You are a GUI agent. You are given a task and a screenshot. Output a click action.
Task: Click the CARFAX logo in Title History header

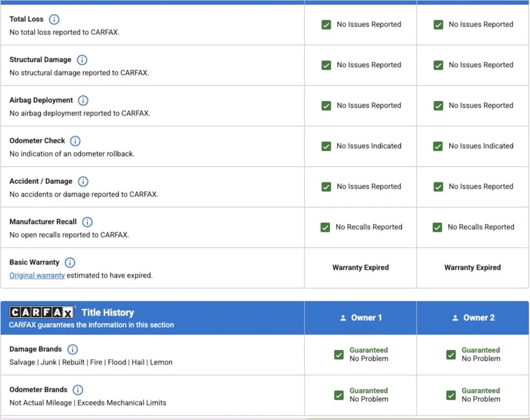[41, 312]
